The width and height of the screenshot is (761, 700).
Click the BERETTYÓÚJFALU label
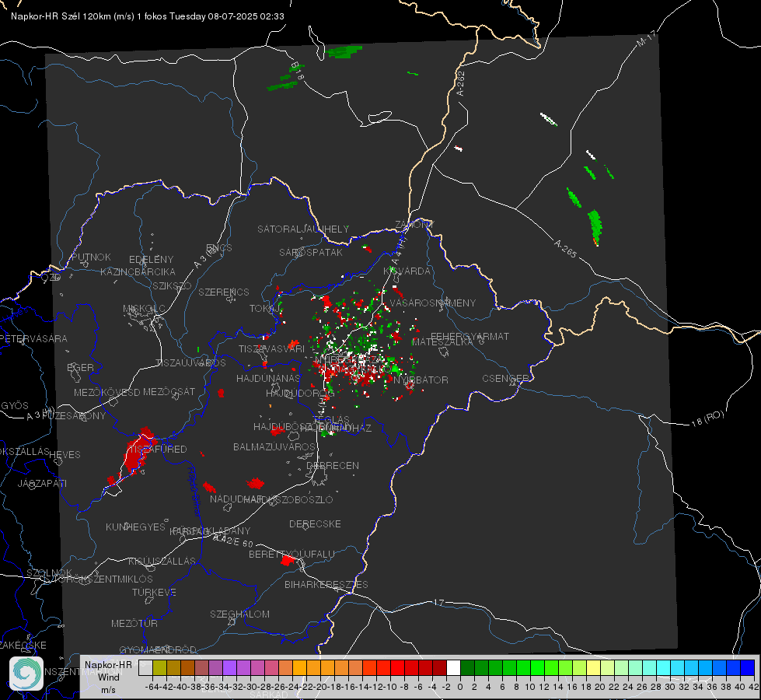291,555
